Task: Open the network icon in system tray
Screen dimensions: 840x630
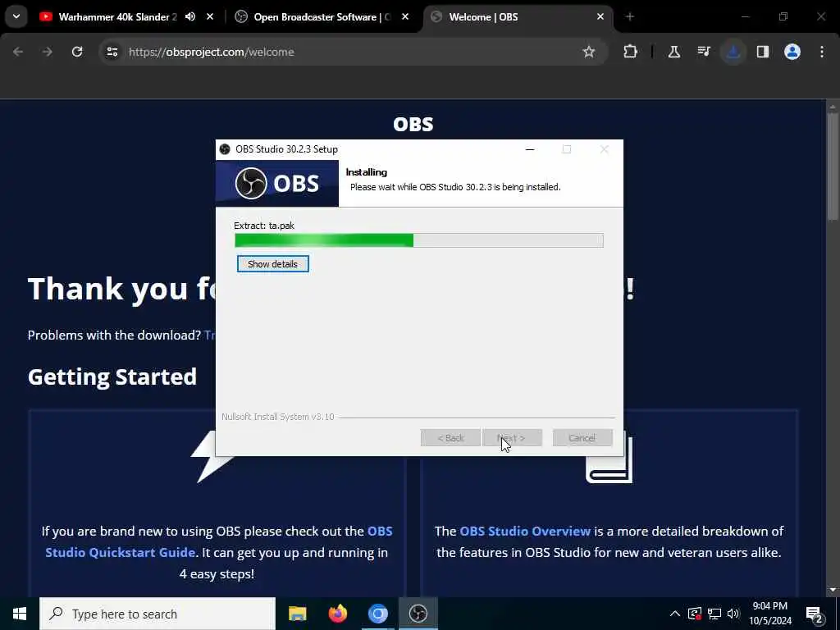Action: (714, 614)
